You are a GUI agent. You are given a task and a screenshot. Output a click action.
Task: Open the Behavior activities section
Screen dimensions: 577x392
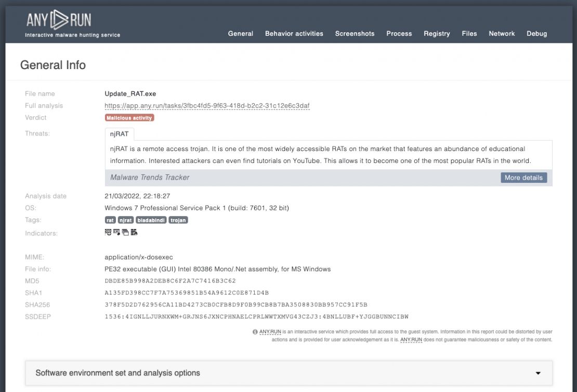[x=293, y=34]
